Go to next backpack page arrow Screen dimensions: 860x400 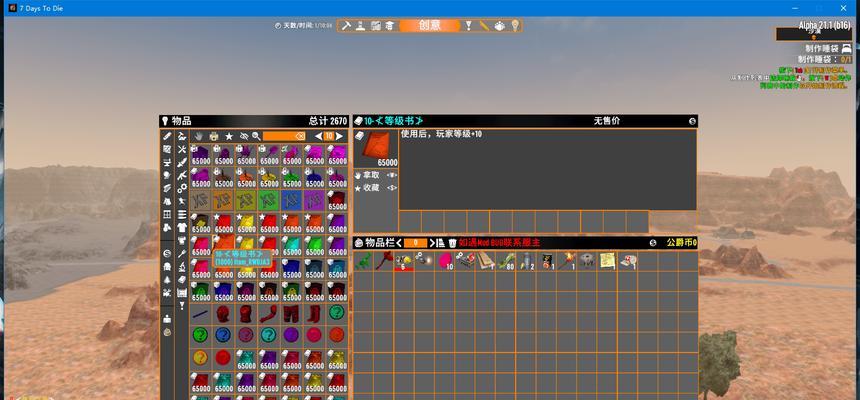432,243
